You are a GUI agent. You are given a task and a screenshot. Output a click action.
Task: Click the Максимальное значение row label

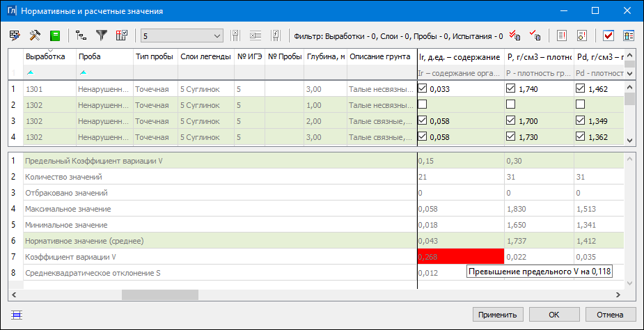(68, 209)
